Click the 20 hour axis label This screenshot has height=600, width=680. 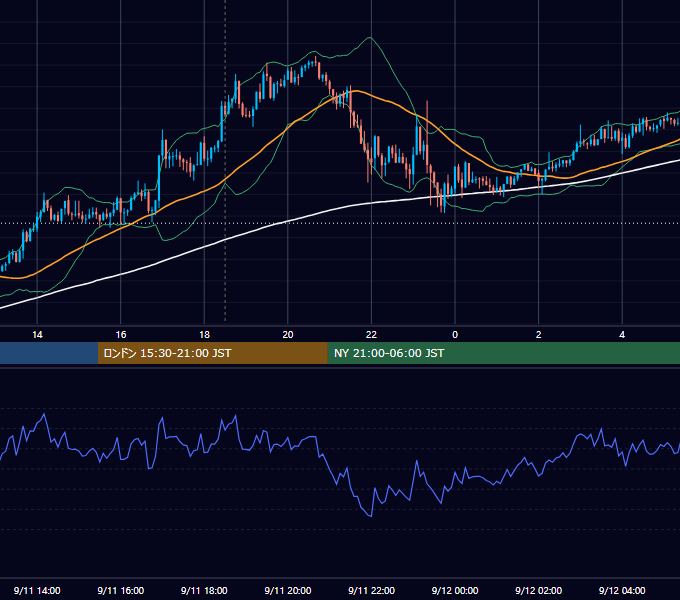point(288,335)
